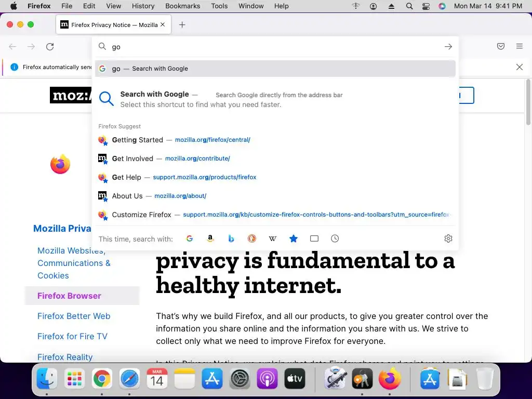532x399 pixels.
Task: Open the Get Help suggestion
Action: [x=275, y=177]
